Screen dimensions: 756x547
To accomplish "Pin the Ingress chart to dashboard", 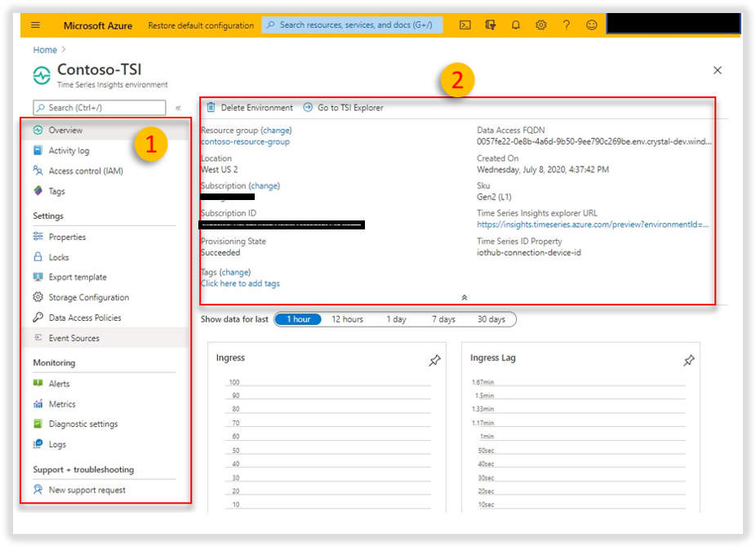I will pyautogui.click(x=435, y=360).
